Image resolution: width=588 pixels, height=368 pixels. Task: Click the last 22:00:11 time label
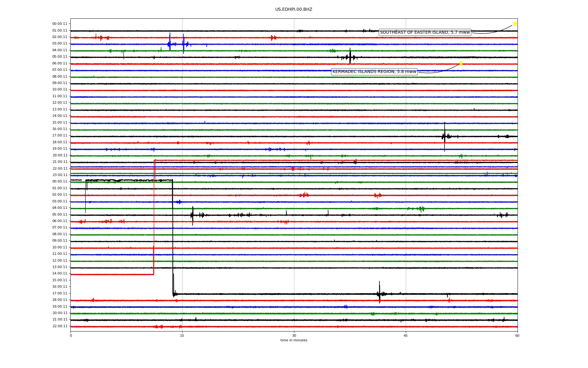point(60,326)
